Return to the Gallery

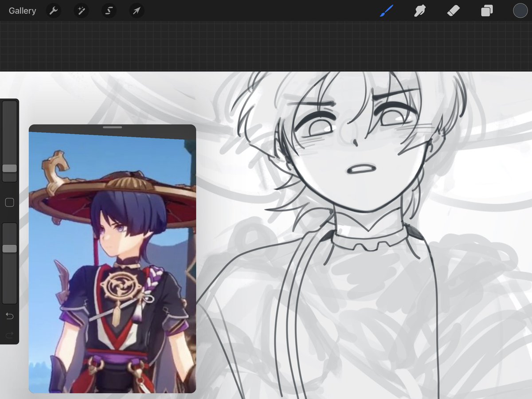[22, 11]
